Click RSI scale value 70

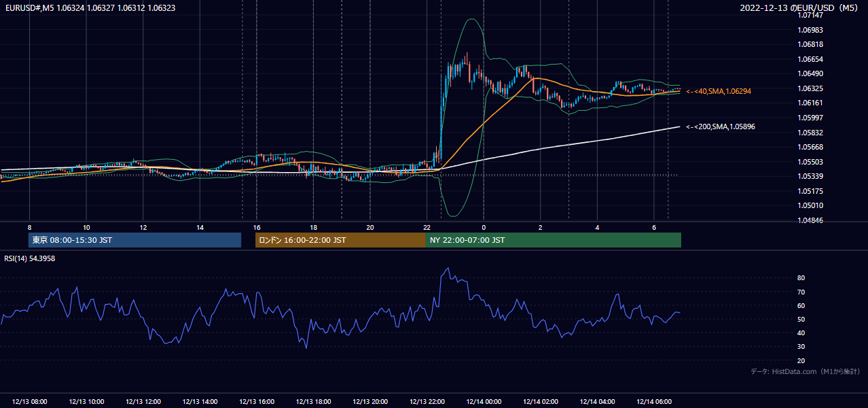pyautogui.click(x=801, y=292)
